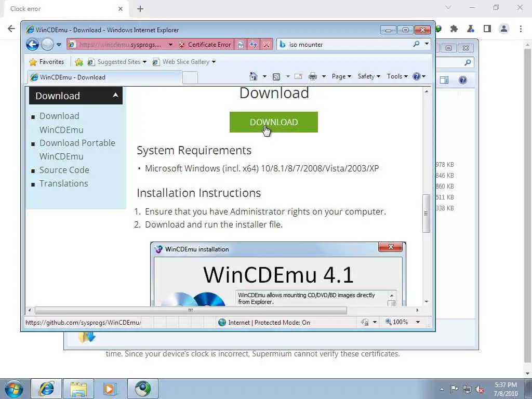Click the Supermium Clock error tab
532x399 pixels.
point(66,9)
